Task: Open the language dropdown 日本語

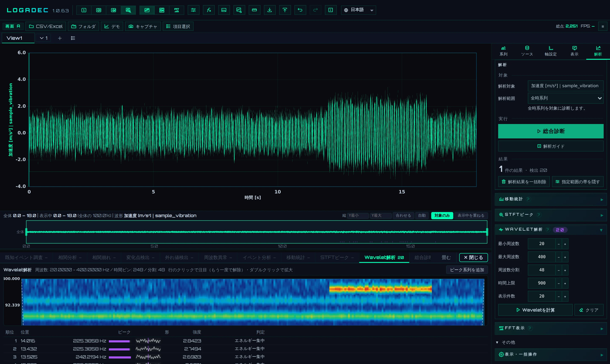Action: tap(358, 10)
